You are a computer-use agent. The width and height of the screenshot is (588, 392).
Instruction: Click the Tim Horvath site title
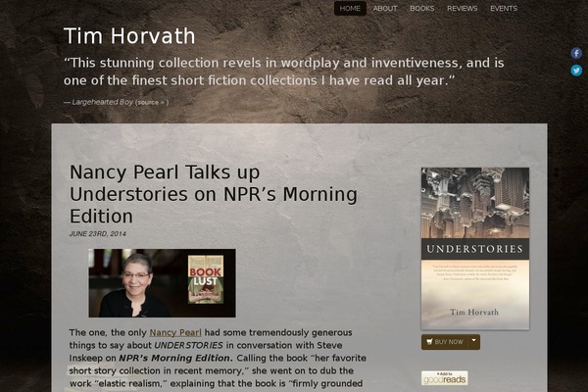[129, 36]
